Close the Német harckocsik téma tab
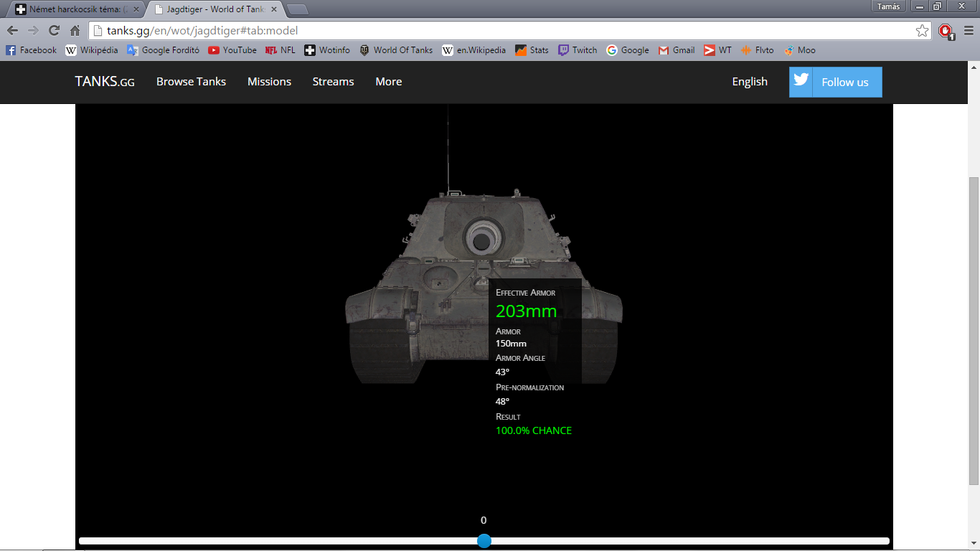This screenshot has height=551, width=980. coord(136,9)
